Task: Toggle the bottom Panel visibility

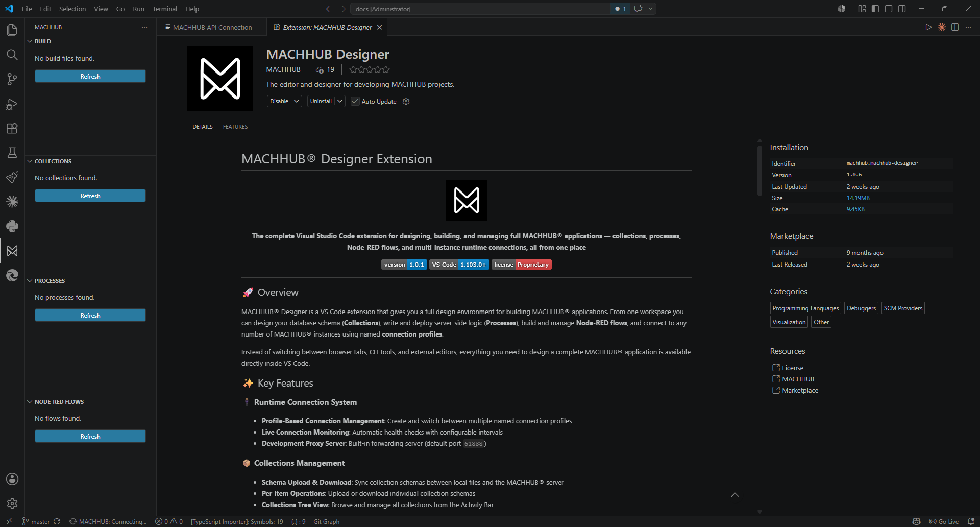Action: (889, 9)
